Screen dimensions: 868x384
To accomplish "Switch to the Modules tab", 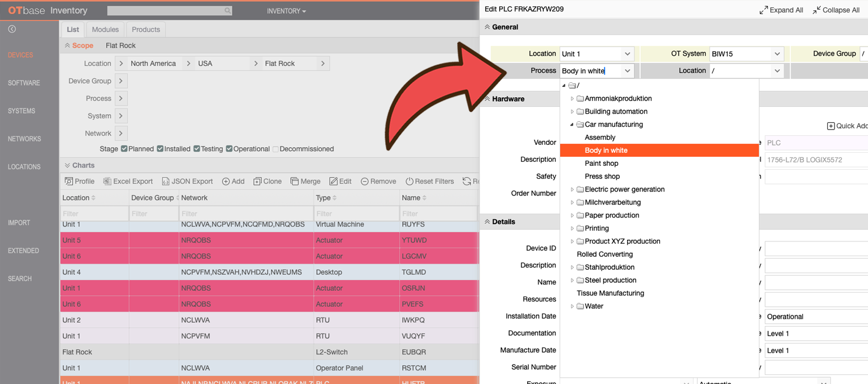I will click(x=105, y=30).
